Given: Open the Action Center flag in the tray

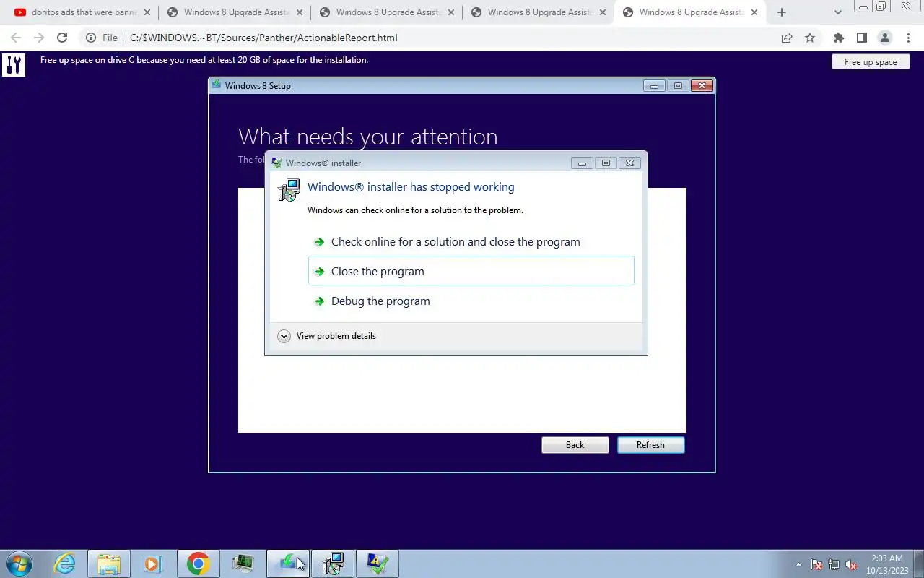Looking at the screenshot, I should 816,564.
